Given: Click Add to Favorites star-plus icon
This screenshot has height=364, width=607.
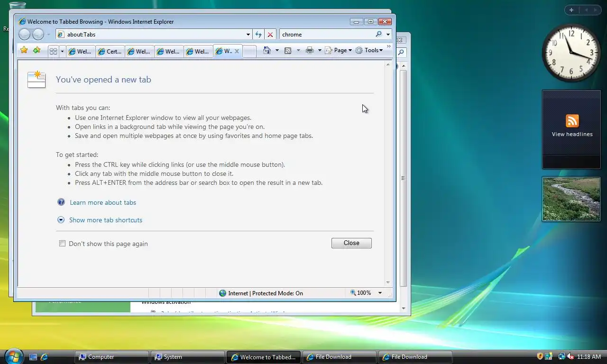Looking at the screenshot, I should tap(37, 50).
